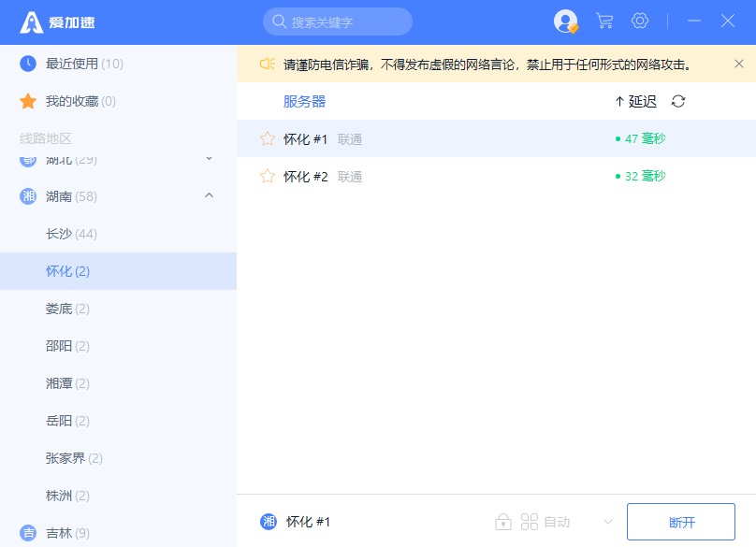This screenshot has height=547, width=756.
Task: Click the 服务器 column header
Action: (x=304, y=101)
